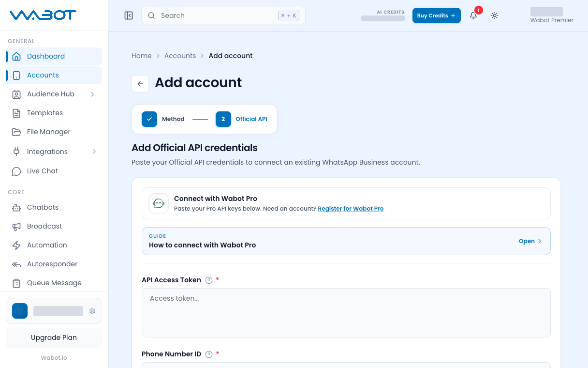
Task: Click the File Manager folder icon
Action: click(x=16, y=132)
